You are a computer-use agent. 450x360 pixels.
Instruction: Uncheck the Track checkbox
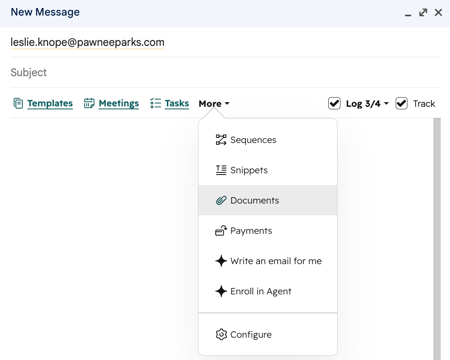coord(401,103)
